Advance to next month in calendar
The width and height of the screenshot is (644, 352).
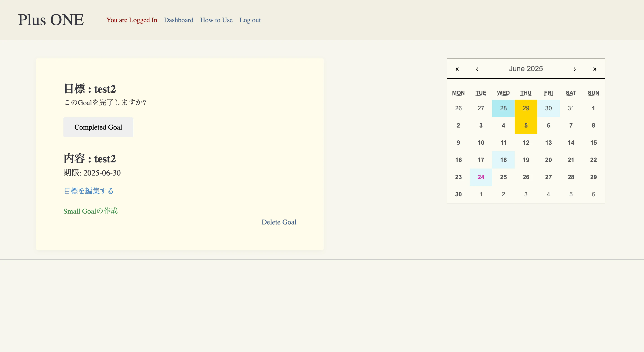pos(575,69)
